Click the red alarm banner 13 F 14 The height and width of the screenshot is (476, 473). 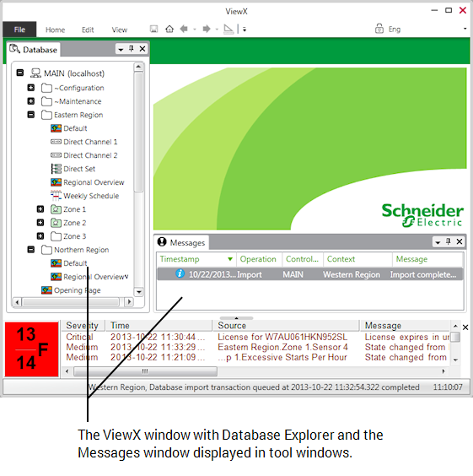tap(31, 349)
